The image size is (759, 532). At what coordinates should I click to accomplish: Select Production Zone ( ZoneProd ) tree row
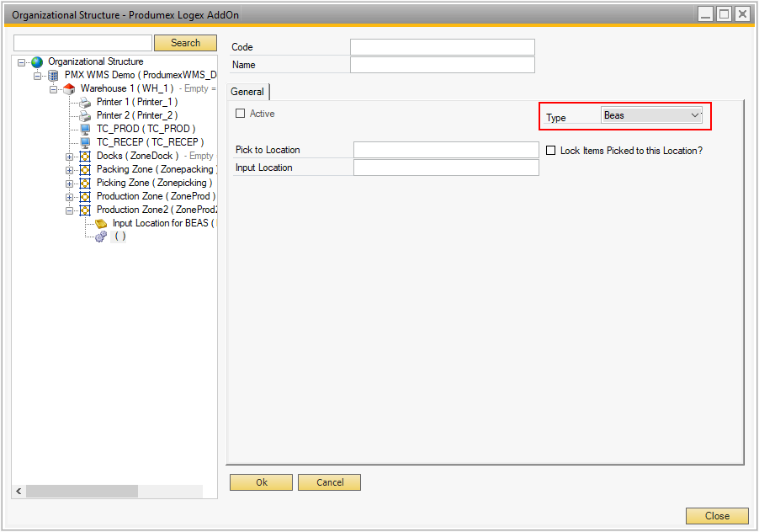(157, 196)
